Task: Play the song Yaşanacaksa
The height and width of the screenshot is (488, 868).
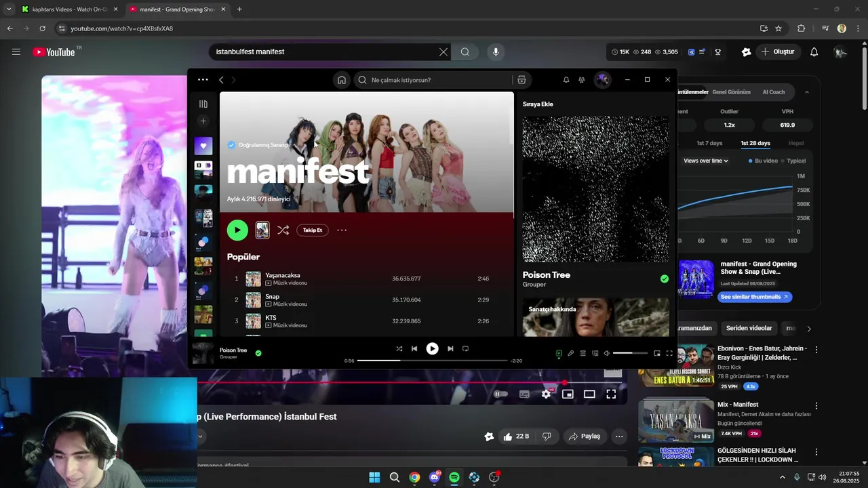Action: click(x=367, y=279)
